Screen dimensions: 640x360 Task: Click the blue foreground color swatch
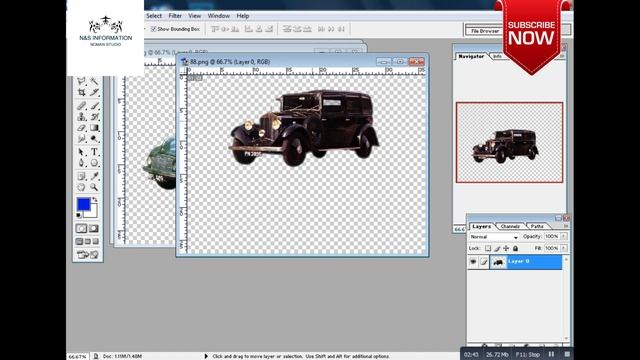(83, 204)
